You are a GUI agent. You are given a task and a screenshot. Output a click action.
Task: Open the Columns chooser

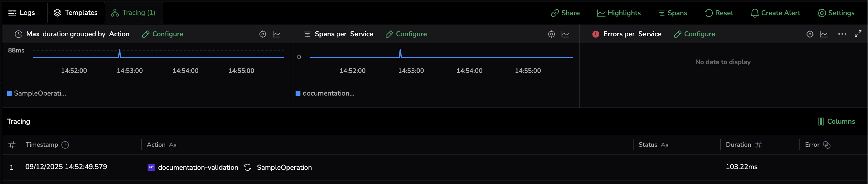[836, 121]
